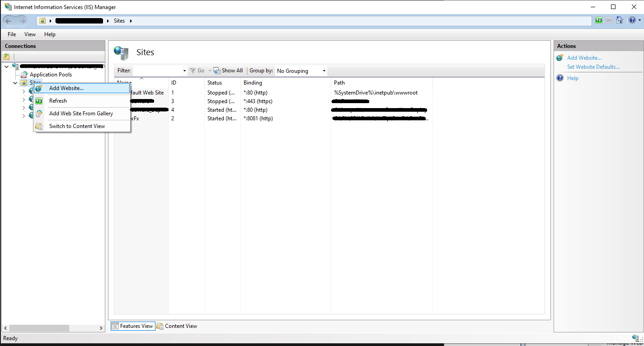Open help via the top-right question mark icon
This screenshot has width=644, height=346.
[631, 20]
